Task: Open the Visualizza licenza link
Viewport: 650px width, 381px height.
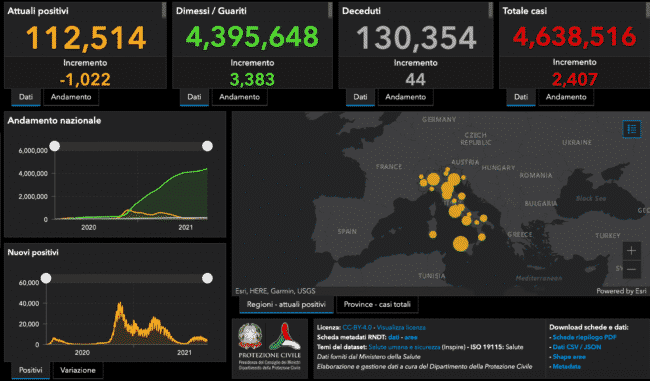Action: pos(401,328)
